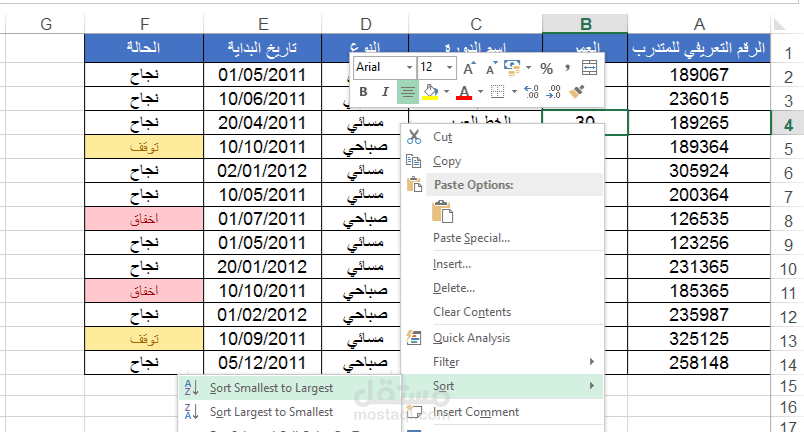Open the Arial font name dropdown
Viewport: 804px width, 432px height.
click(x=409, y=68)
